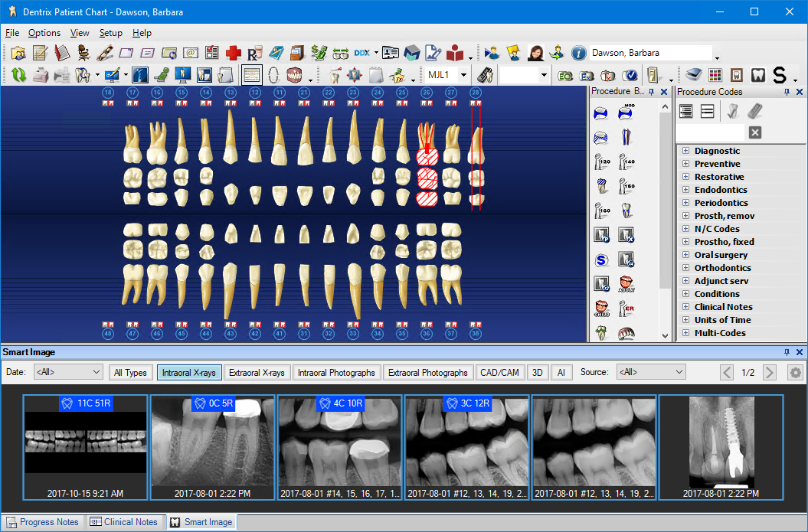Open the DDX toolbar icon
This screenshot has height=532, width=808.
click(x=362, y=53)
